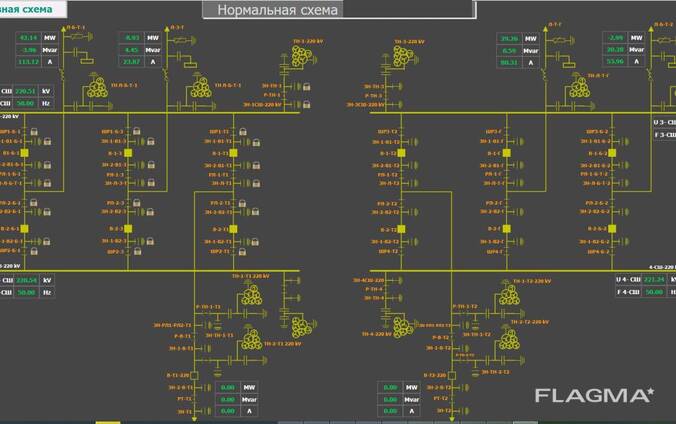Select circuit breaker В-1-Т2
Image resolution: width=676 pixels, height=424 pixels.
pyautogui.click(x=401, y=153)
